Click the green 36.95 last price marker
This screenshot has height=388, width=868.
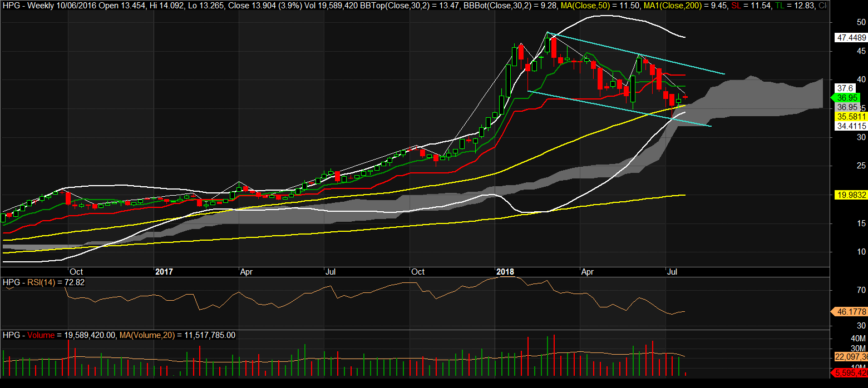848,97
